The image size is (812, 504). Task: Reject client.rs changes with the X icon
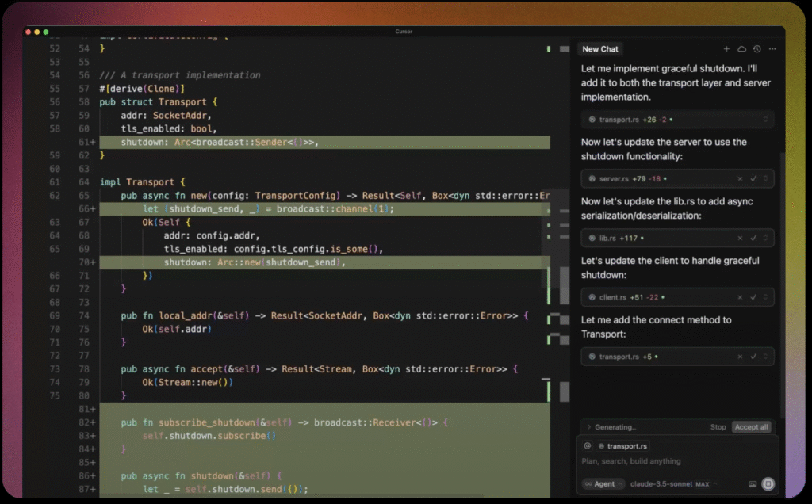click(x=740, y=297)
